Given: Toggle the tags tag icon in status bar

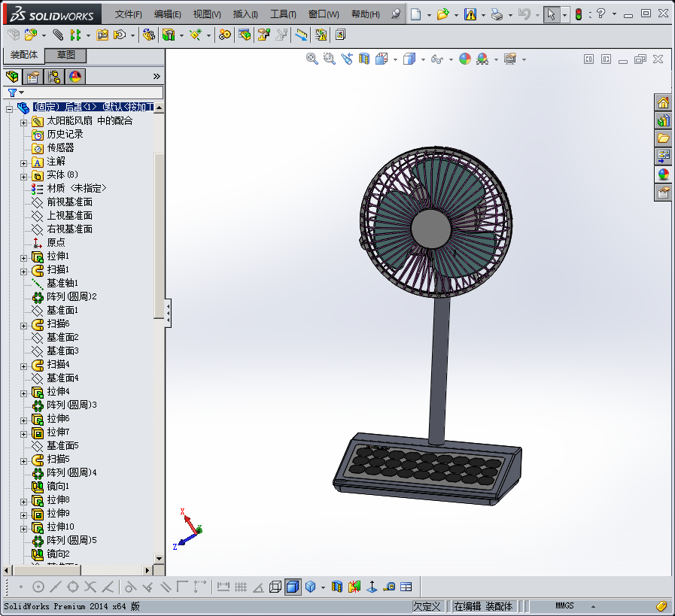Looking at the screenshot, I should click(x=661, y=606).
